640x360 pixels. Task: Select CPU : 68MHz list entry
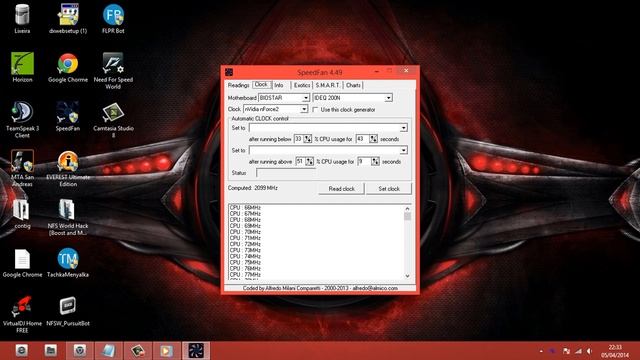point(245,220)
